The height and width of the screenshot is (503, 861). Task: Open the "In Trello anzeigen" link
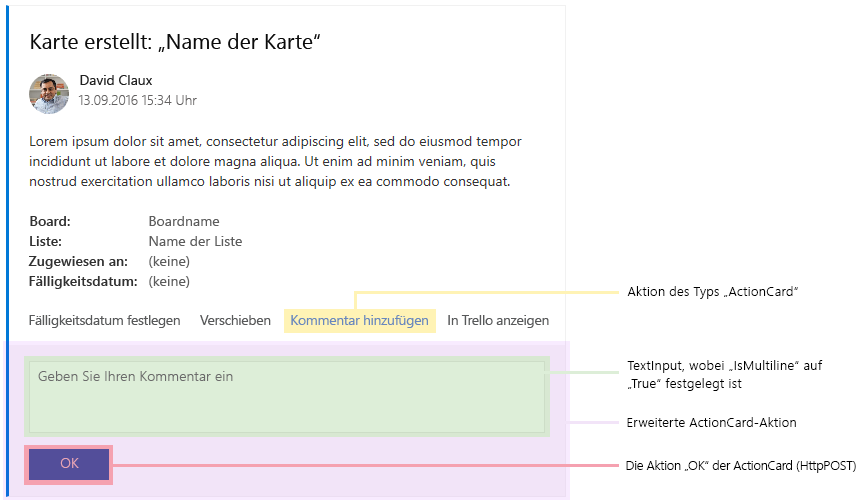coord(498,321)
